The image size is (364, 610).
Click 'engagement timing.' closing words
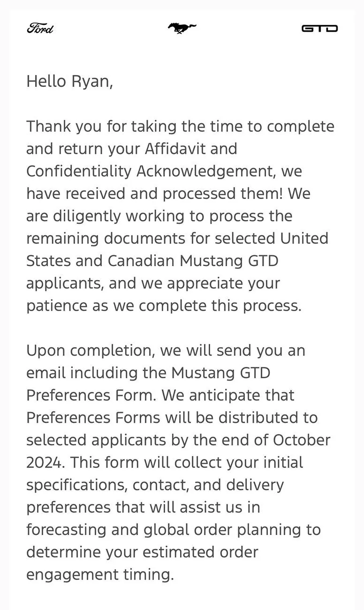(x=100, y=575)
